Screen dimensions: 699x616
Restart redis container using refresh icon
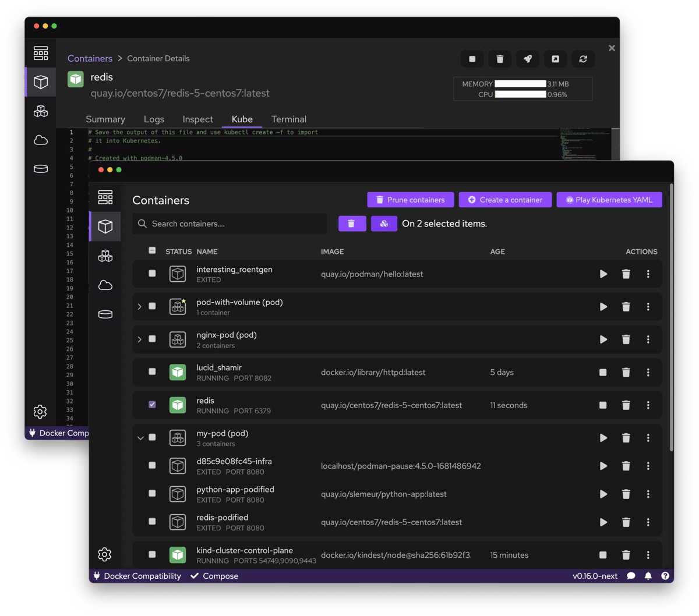tap(583, 59)
